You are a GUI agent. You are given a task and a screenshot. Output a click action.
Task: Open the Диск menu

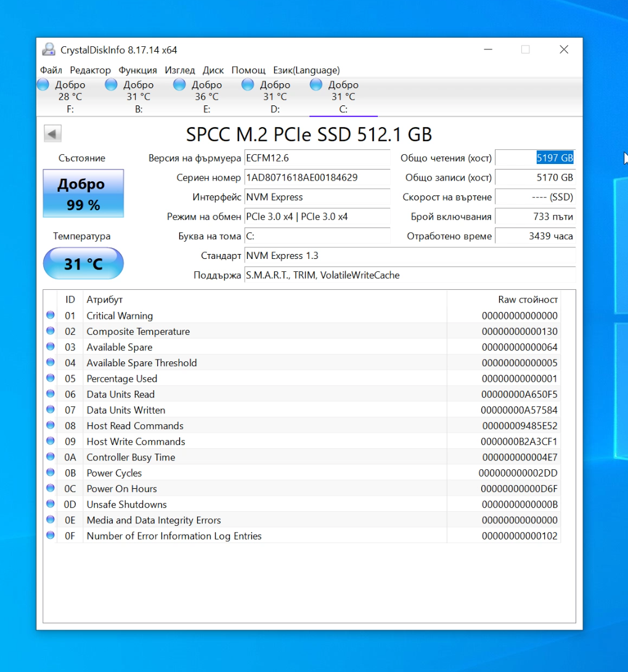pyautogui.click(x=213, y=70)
